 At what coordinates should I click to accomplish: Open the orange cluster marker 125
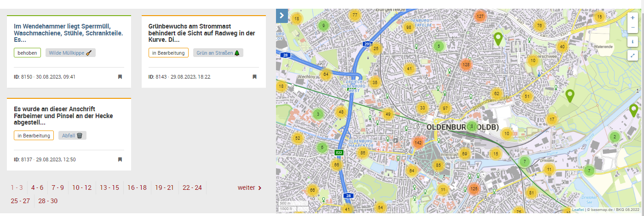pos(474,189)
